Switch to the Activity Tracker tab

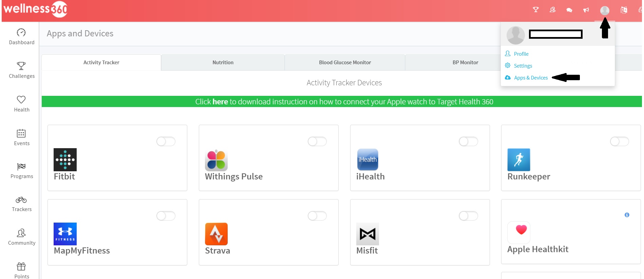(x=101, y=63)
